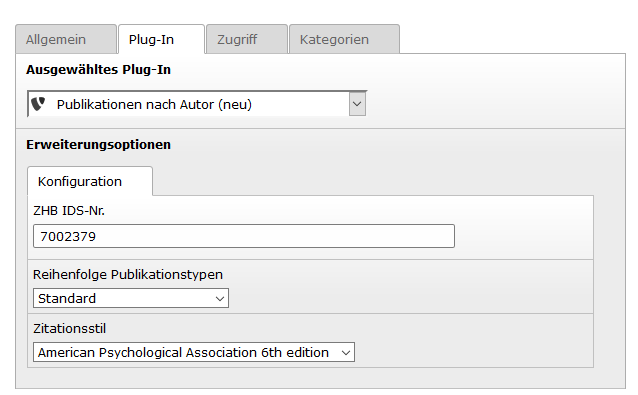Open the Zugriff tab
Image resolution: width=638 pixels, height=395 pixels.
247,39
